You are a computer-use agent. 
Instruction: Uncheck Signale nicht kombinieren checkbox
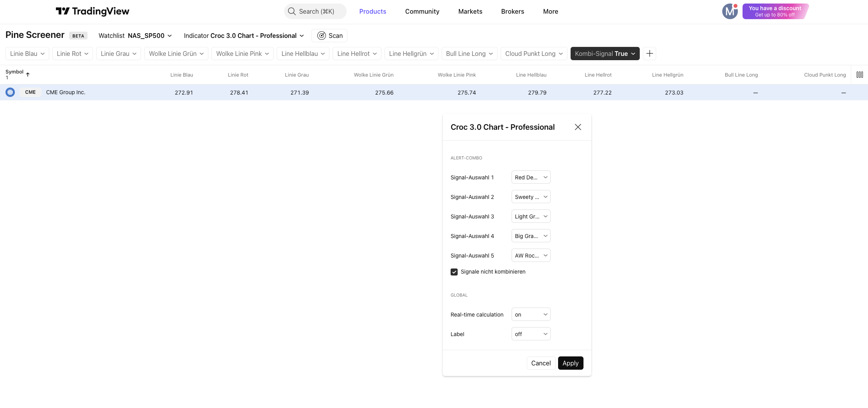click(x=454, y=272)
